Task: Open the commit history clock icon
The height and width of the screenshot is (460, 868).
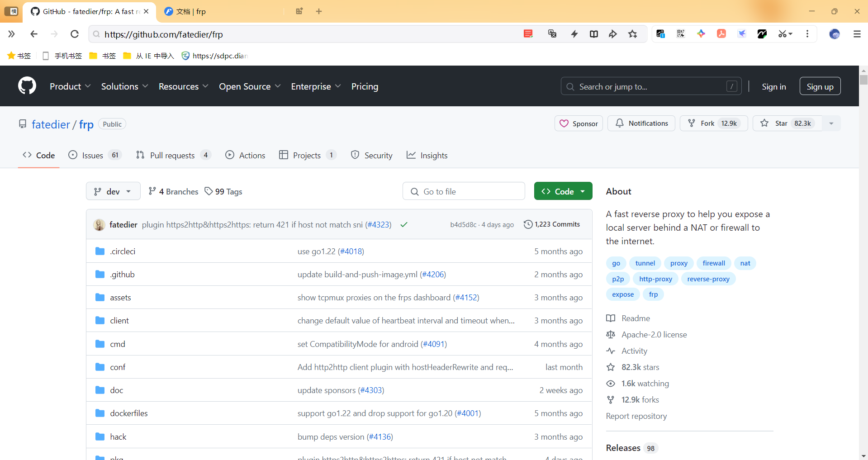Action: (528, 224)
